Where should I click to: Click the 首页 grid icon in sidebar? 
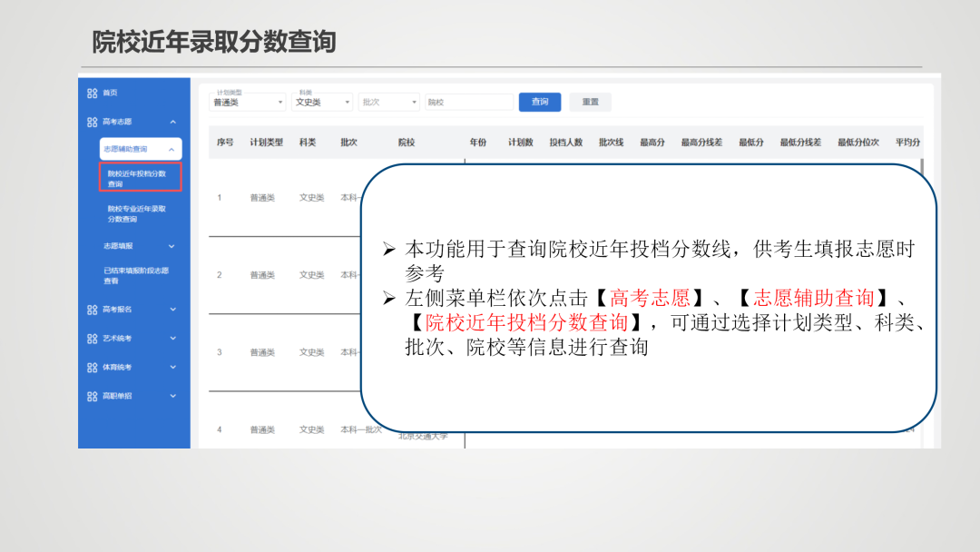tap(93, 94)
